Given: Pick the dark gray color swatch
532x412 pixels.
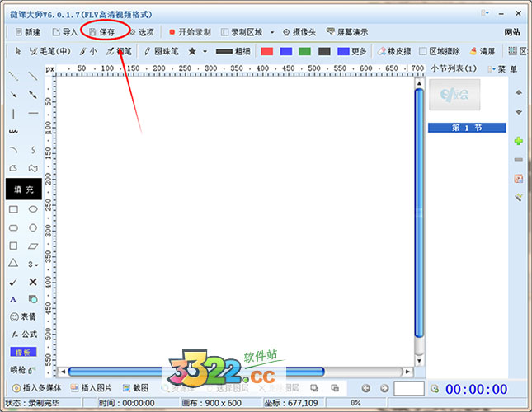Looking at the screenshot, I should 324,51.
